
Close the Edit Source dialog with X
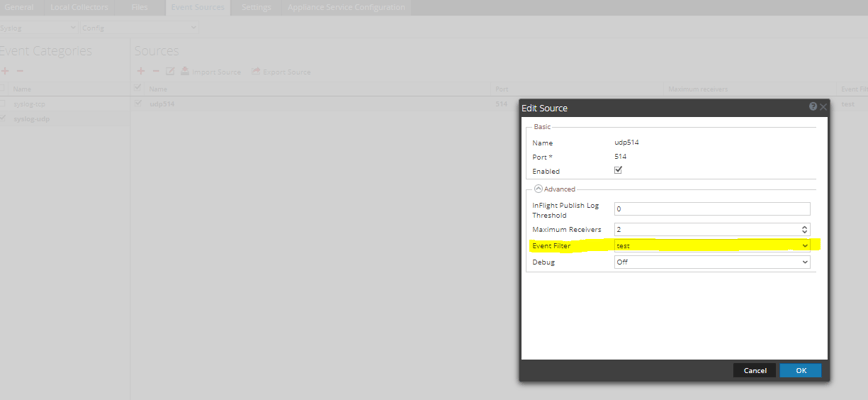tap(823, 107)
